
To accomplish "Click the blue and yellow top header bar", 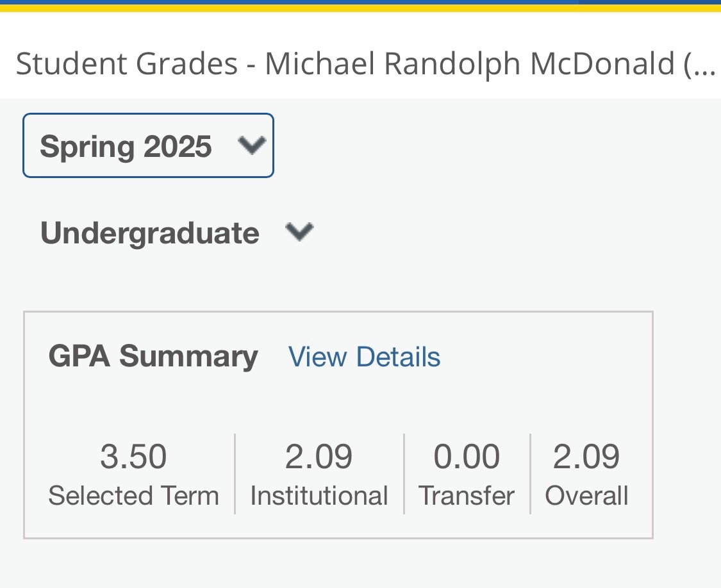I will (x=360, y=6).
